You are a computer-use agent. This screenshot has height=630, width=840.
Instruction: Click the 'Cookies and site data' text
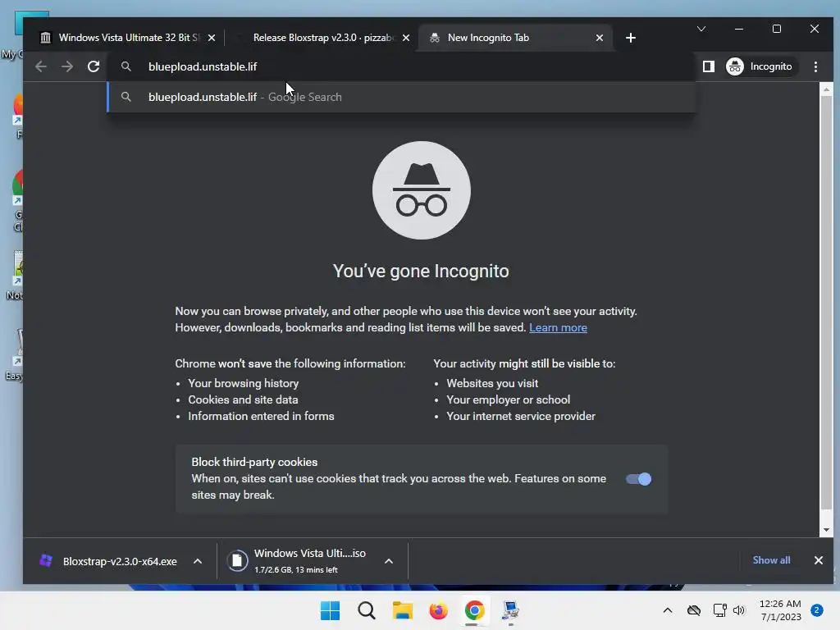click(x=243, y=399)
